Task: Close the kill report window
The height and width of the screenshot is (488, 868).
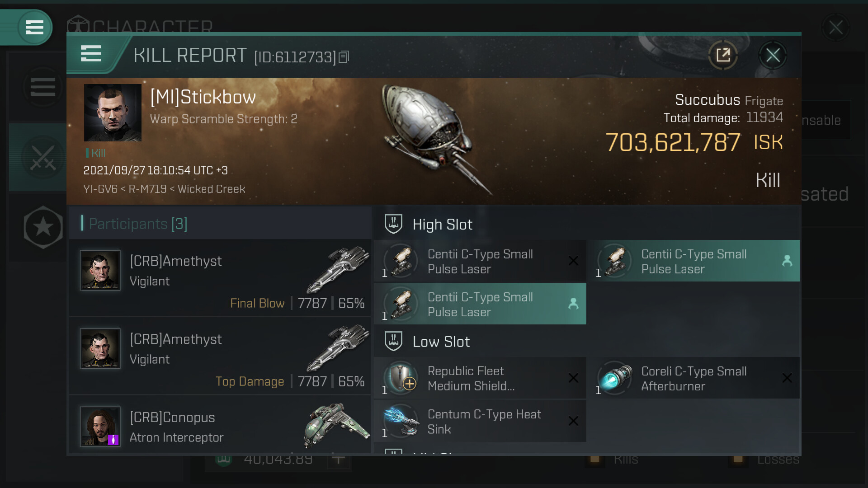Action: coord(773,55)
